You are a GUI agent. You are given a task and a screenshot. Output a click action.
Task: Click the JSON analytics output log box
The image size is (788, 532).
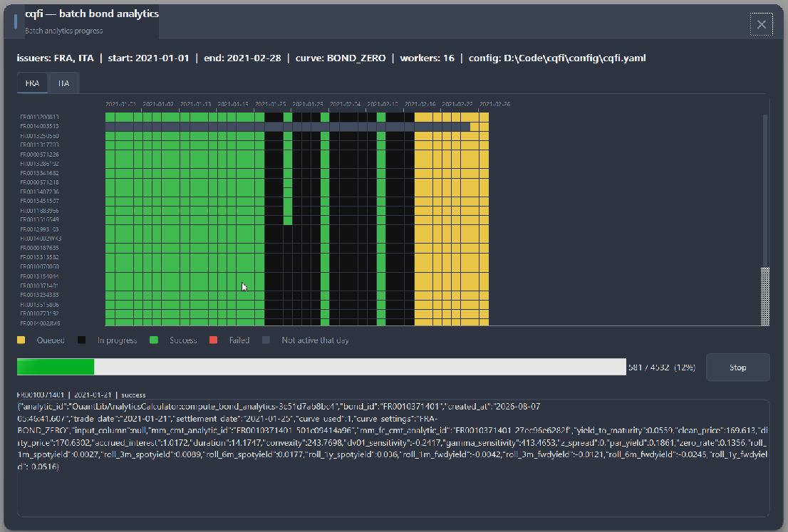coord(393,458)
